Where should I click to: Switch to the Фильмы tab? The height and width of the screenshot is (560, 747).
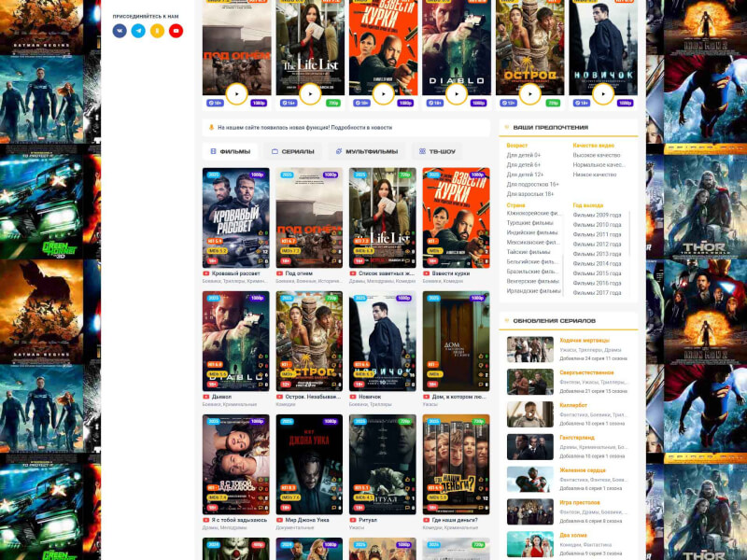point(231,151)
